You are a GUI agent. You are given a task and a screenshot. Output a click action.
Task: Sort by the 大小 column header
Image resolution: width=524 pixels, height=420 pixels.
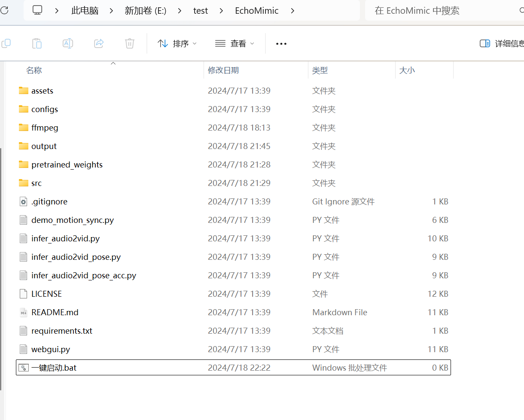coord(407,70)
